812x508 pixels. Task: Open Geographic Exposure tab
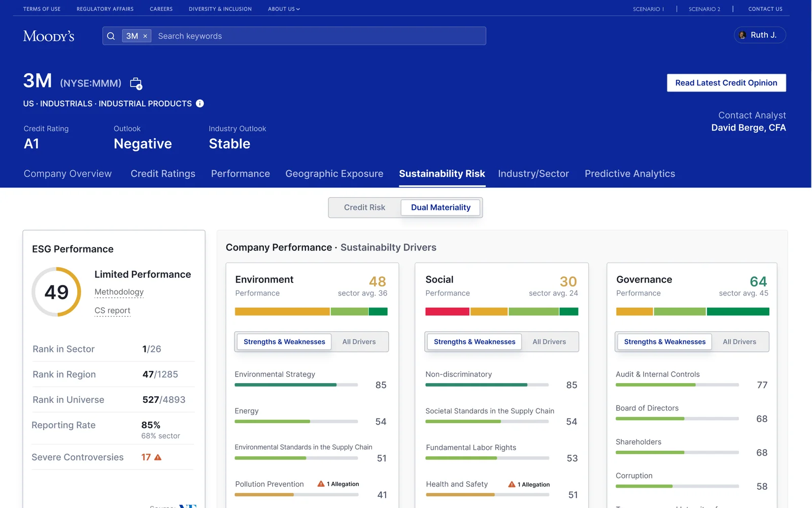click(334, 174)
